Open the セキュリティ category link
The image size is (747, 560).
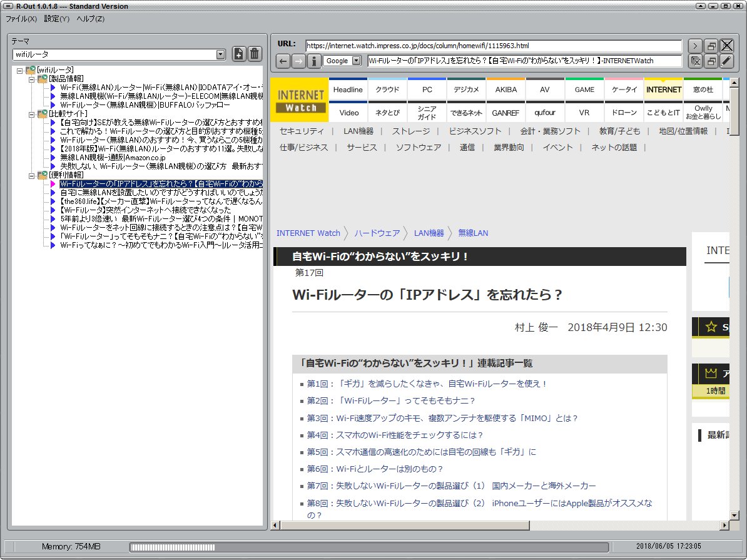tap(302, 131)
